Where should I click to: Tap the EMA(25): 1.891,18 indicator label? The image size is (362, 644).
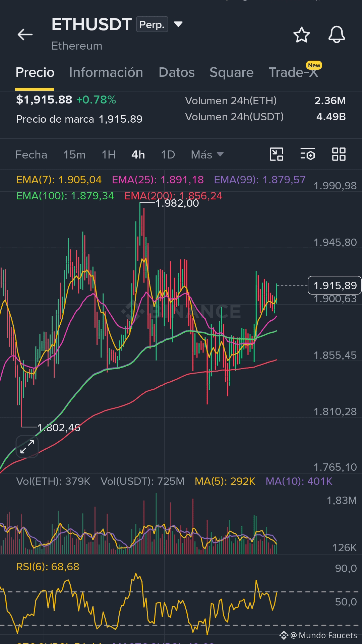[158, 180]
